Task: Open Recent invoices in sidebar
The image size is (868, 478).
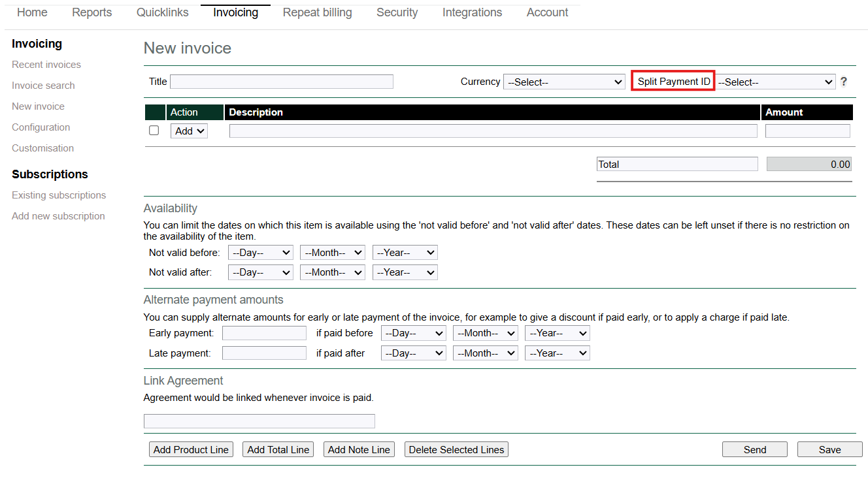Action: 46,65
